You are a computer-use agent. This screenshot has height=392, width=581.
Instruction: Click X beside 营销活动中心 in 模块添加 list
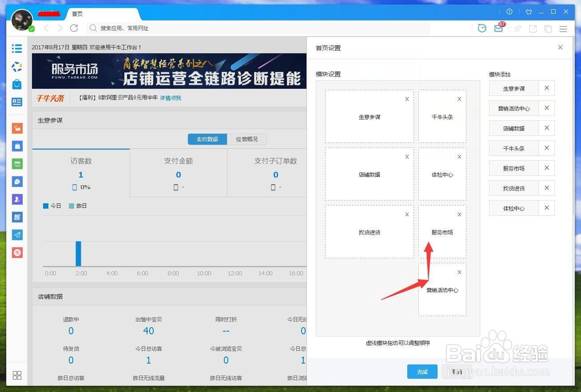[x=547, y=108]
